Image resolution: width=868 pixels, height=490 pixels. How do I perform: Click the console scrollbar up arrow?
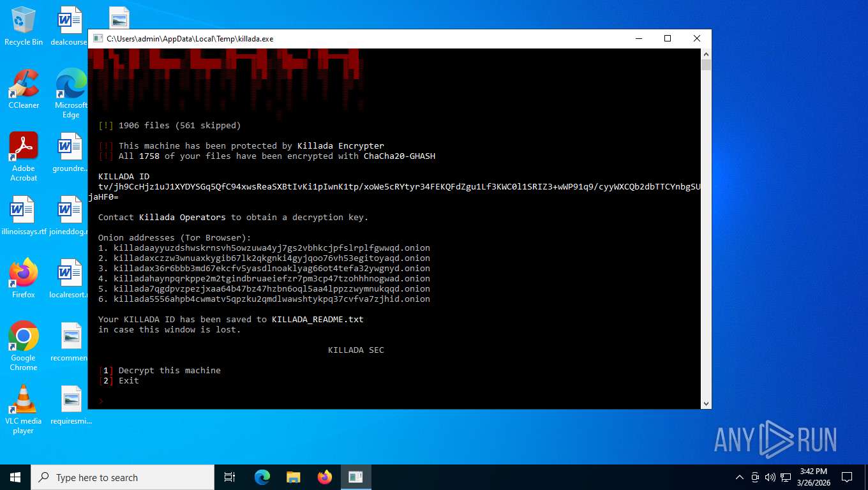coord(706,54)
